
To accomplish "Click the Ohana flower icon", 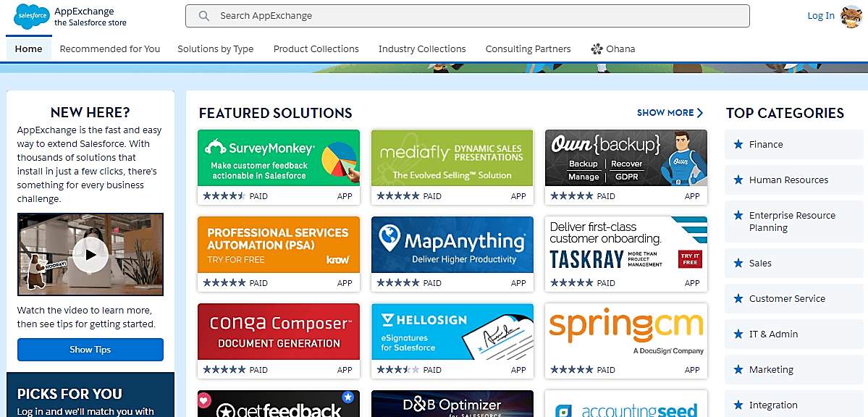I will (x=597, y=49).
